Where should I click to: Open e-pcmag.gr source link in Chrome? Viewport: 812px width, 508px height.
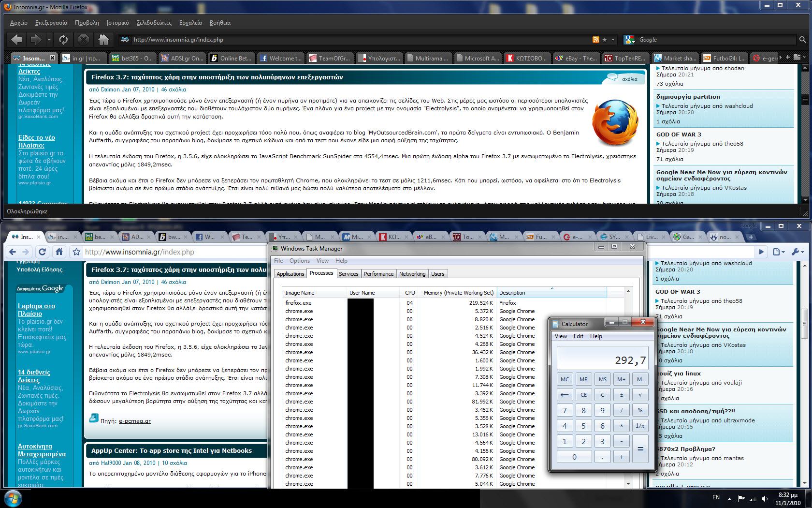tap(135, 421)
